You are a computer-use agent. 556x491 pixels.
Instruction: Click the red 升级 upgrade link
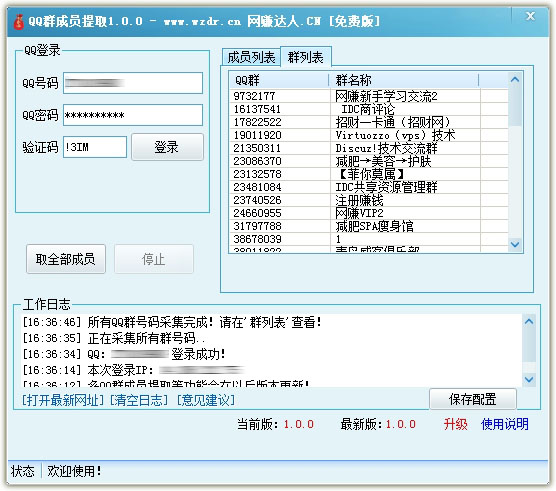[x=456, y=424]
